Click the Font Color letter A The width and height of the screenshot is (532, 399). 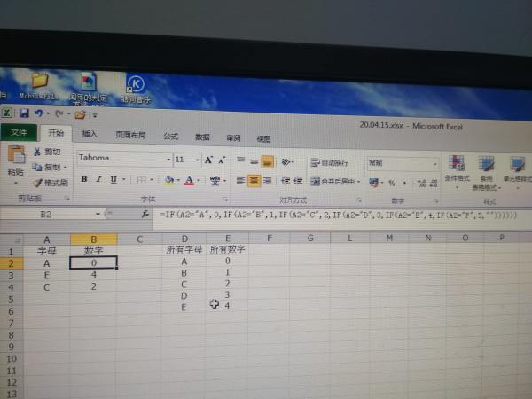coord(190,181)
